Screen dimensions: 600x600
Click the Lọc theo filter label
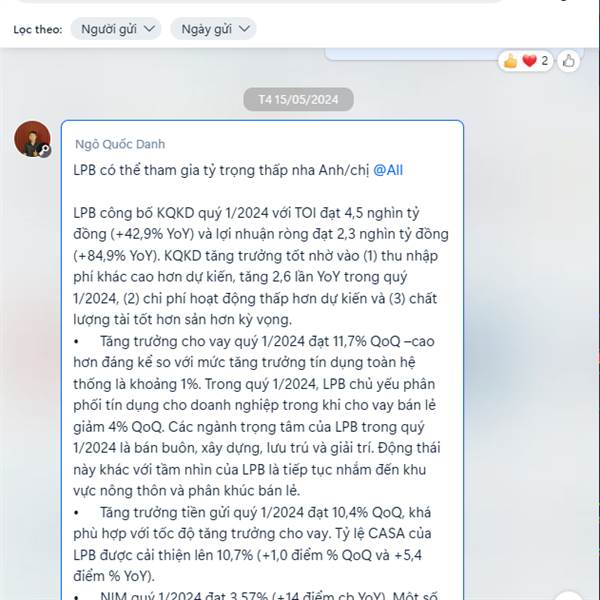38,29
